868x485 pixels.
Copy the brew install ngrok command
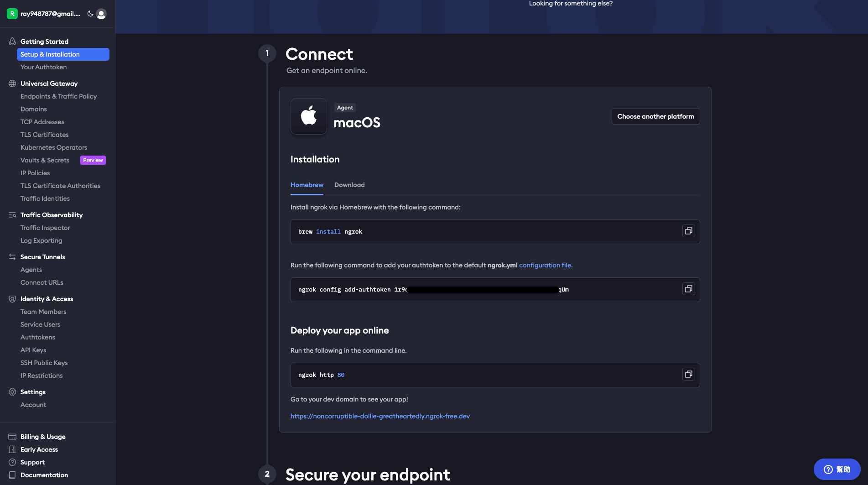(x=688, y=231)
